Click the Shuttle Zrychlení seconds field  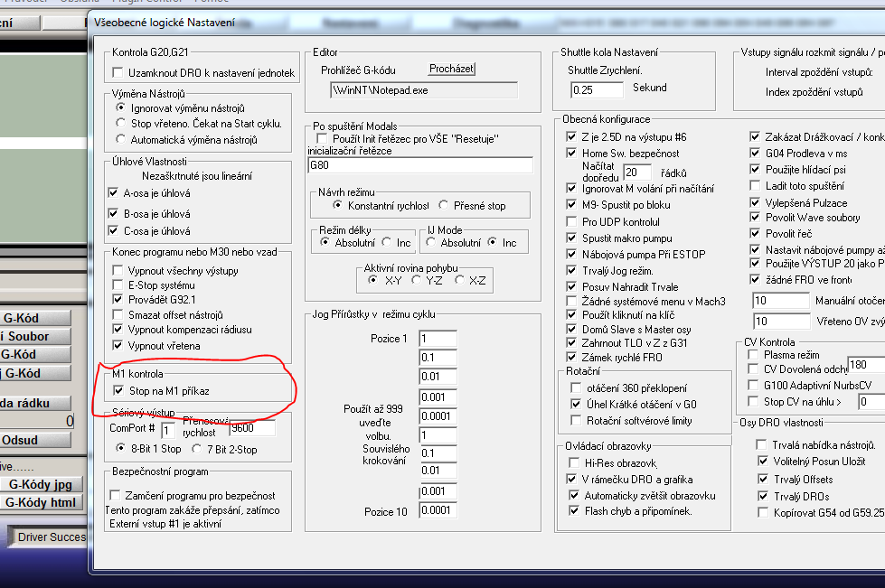click(x=598, y=89)
